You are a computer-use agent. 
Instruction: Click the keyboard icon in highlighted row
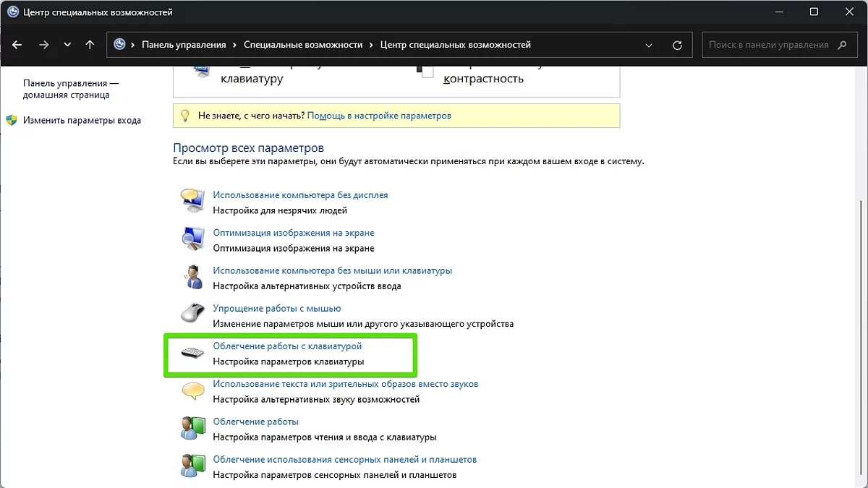(x=192, y=353)
